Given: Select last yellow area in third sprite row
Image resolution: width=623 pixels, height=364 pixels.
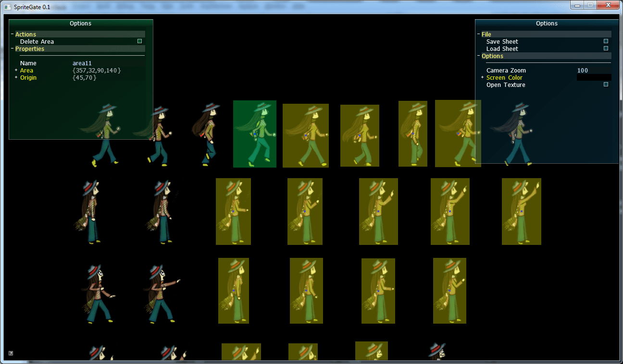Looking at the screenshot, I should tap(449, 291).
